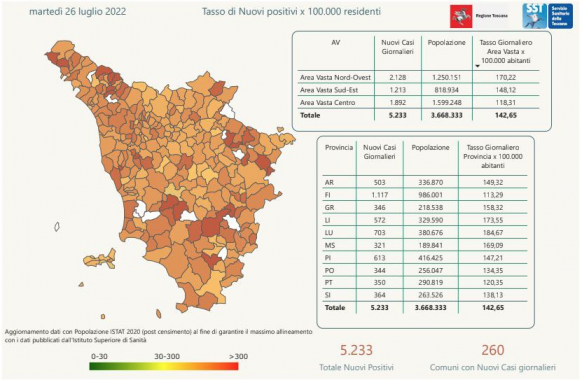Click rate value 113,29 for FI
The height and width of the screenshot is (380, 582).
(x=493, y=195)
